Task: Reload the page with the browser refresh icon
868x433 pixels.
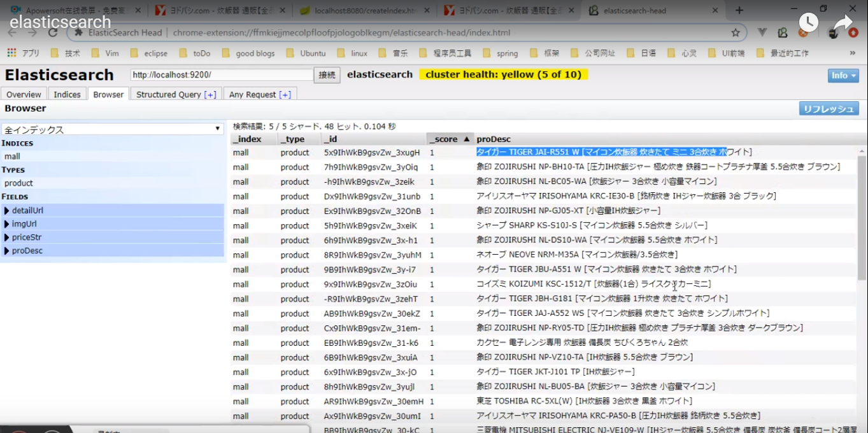Action: 53,32
